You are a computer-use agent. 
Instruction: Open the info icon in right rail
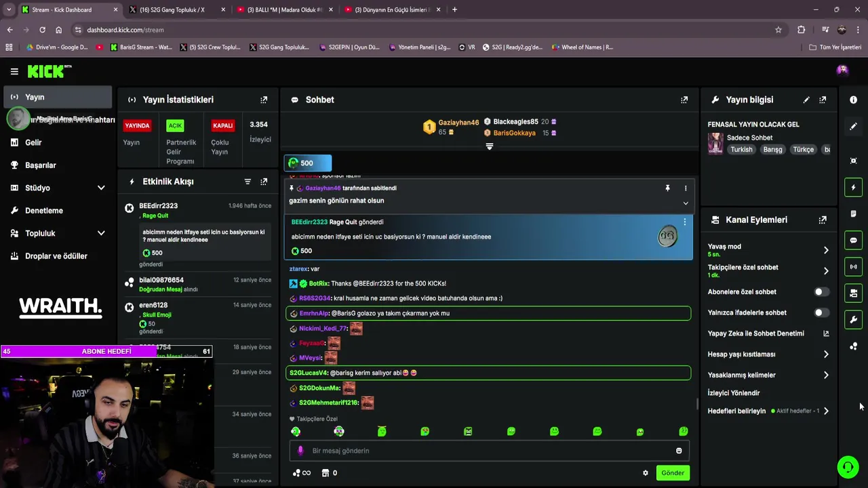coord(853,100)
